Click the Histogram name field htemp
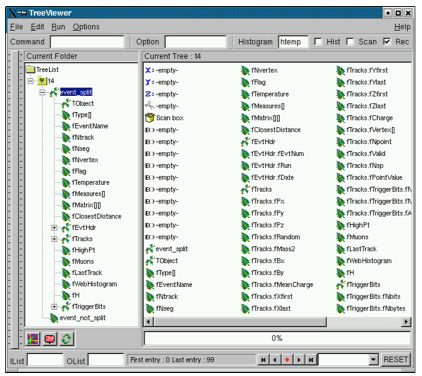This screenshot has height=376, width=422. coord(293,42)
